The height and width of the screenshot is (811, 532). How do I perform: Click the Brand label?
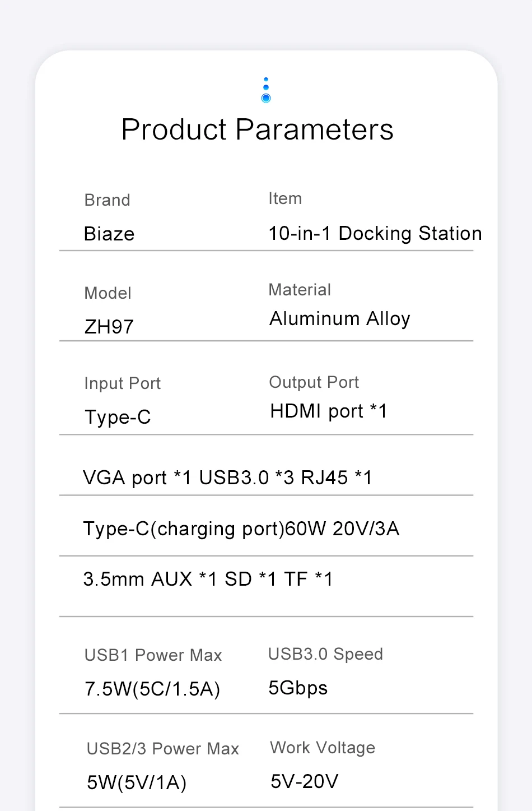click(108, 200)
